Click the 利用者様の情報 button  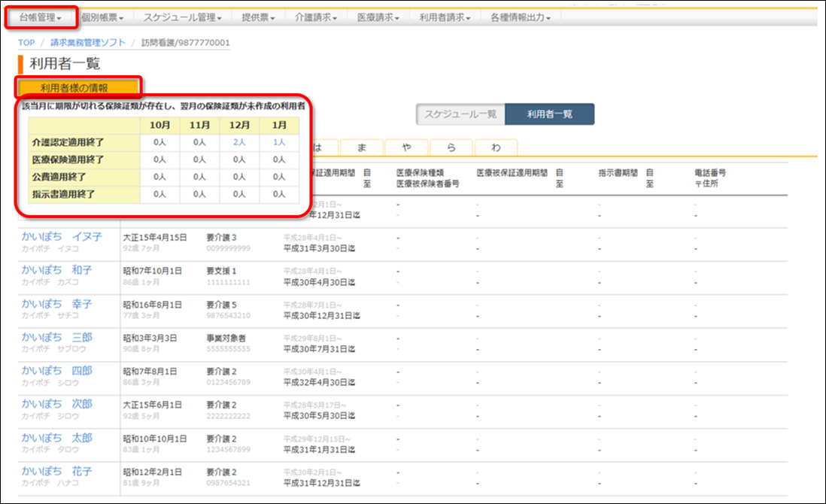point(78,87)
